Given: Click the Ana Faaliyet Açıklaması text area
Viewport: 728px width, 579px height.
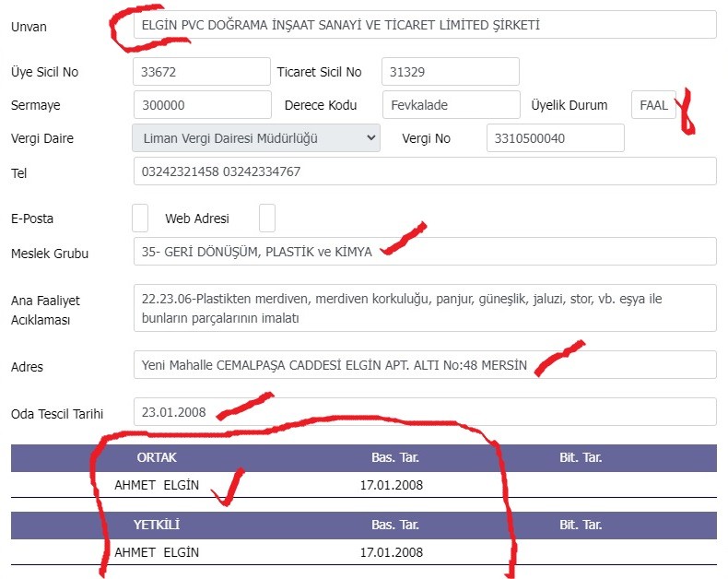Looking at the screenshot, I should click(x=425, y=308).
